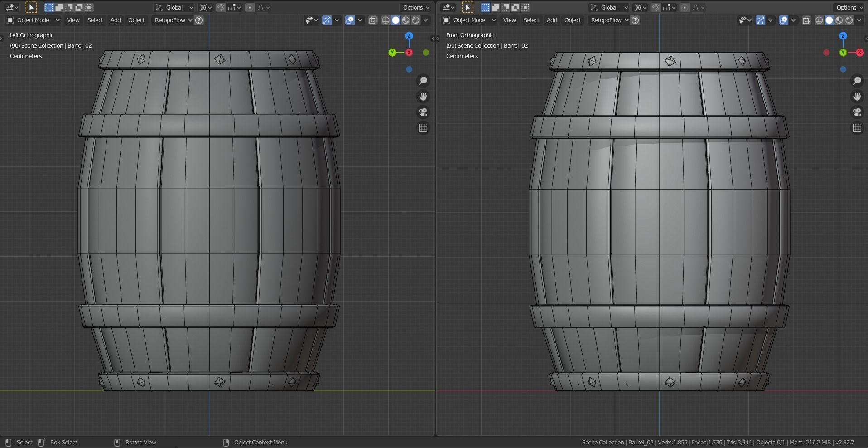Open shading options dropdown in Left Orthographic viewport
Viewport: 868px width, 448px height.
[x=426, y=20]
